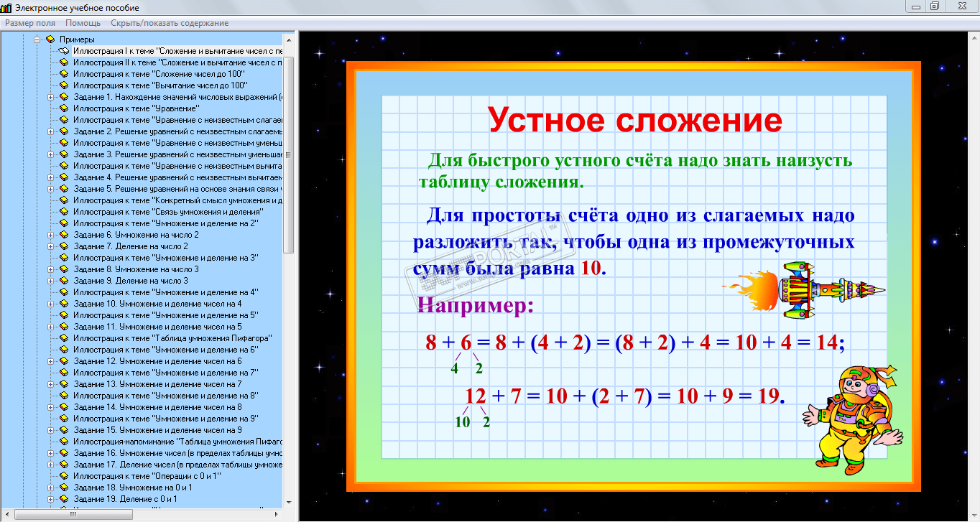Expand the Задание 5 tree node

click(x=50, y=189)
